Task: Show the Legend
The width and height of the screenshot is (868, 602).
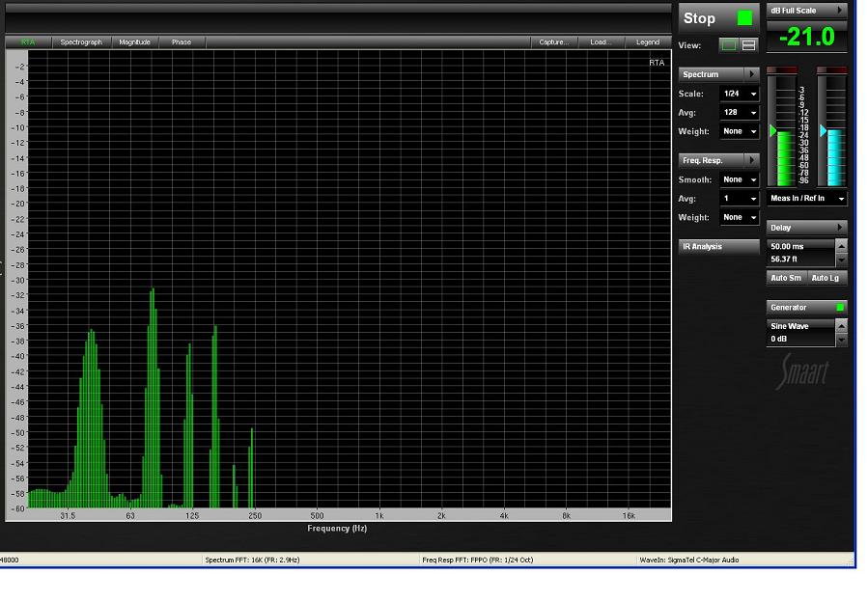Action: pos(648,42)
